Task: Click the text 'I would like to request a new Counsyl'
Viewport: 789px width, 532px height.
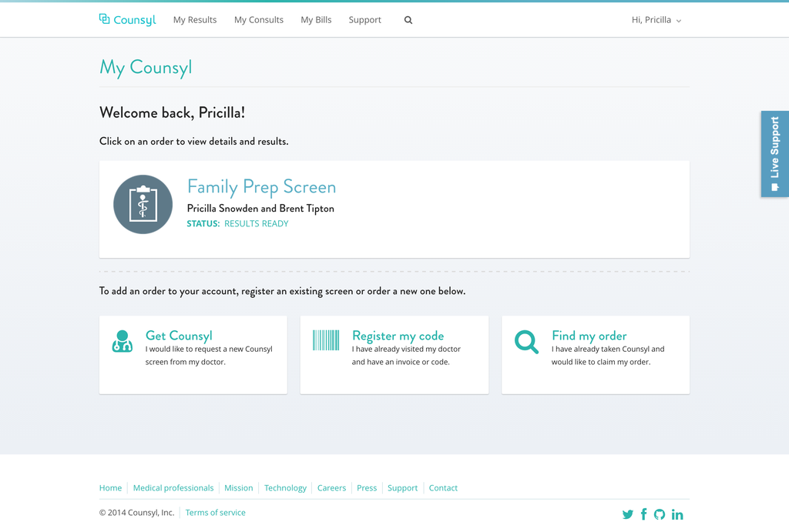Action: [x=209, y=349]
